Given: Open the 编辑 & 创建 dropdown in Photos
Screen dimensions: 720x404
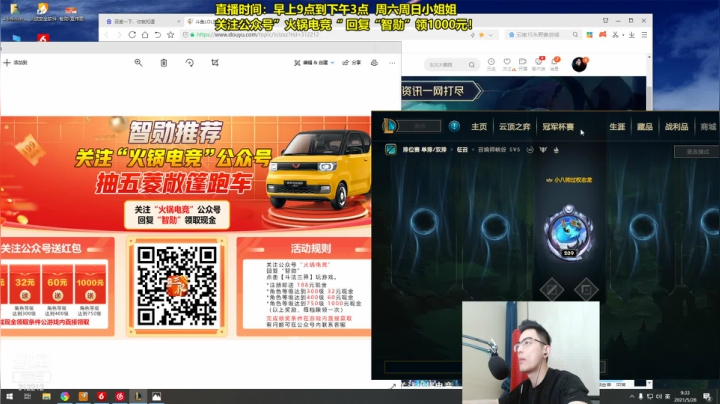Looking at the screenshot, I should click(x=314, y=63).
